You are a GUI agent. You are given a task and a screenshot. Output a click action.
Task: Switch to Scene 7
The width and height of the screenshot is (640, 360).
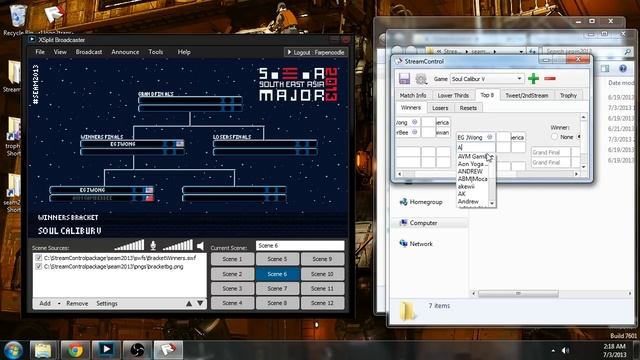(277, 288)
